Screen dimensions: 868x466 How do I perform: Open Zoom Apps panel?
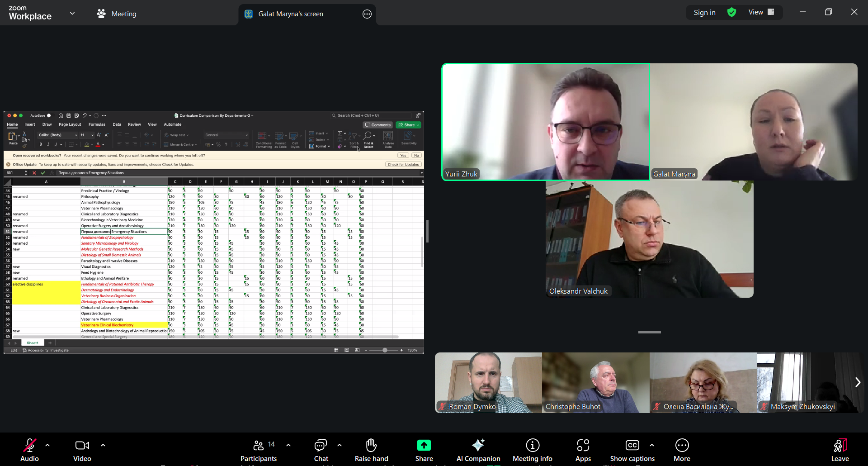tap(583, 450)
